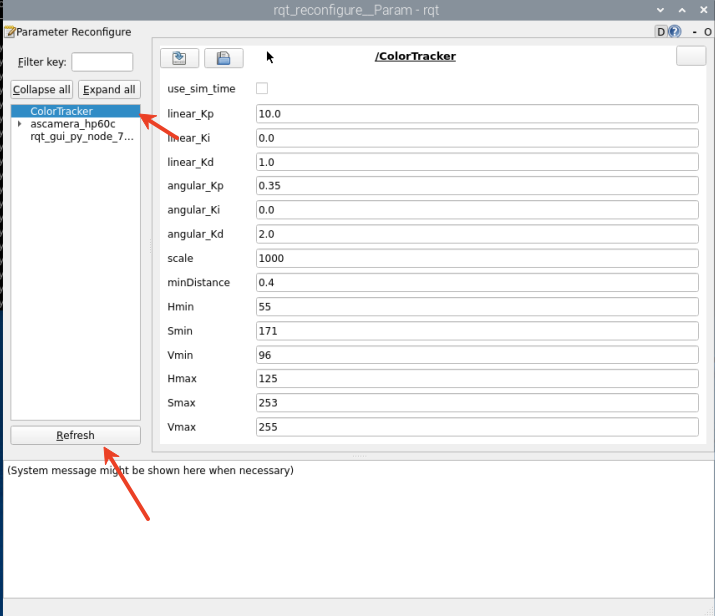Select ColorTracker in the node list
This screenshot has width=715, height=616.
coord(62,111)
